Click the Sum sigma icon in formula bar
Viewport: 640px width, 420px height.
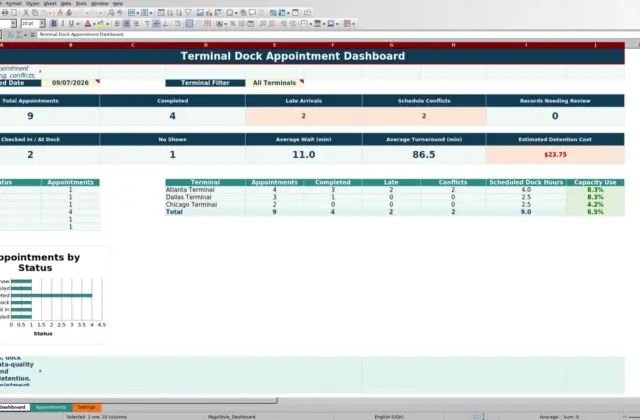click(x=19, y=35)
